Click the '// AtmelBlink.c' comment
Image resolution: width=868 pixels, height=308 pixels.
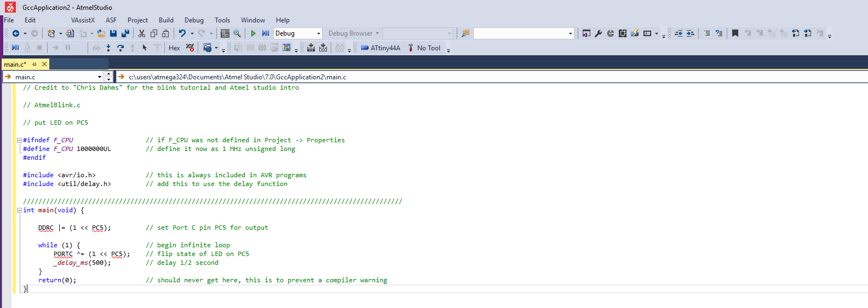coord(51,105)
